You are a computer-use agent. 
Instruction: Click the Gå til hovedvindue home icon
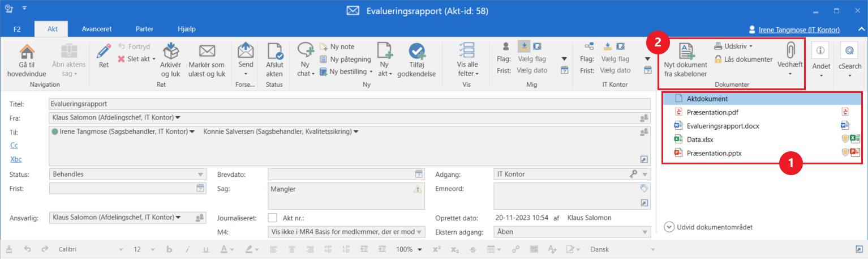[27, 52]
